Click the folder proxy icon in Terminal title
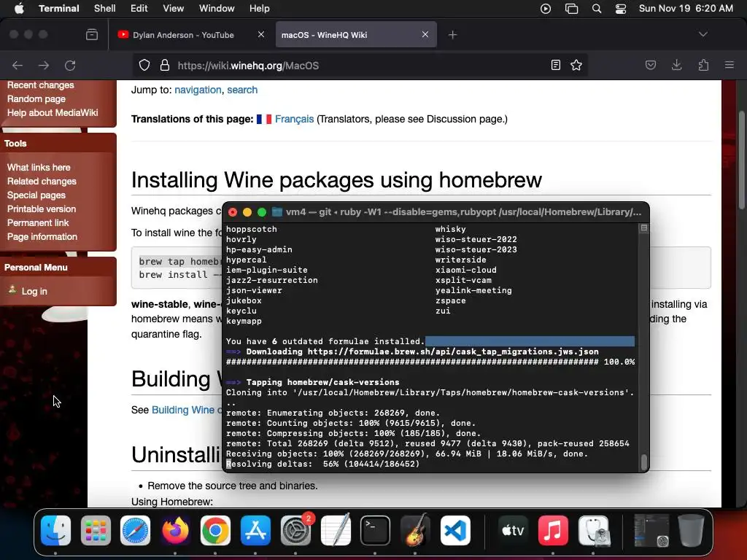This screenshot has width=747, height=560. click(x=276, y=212)
